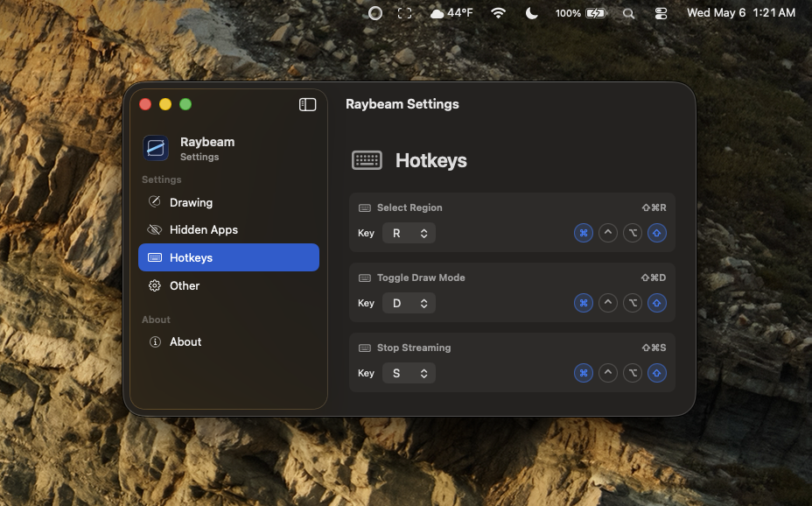This screenshot has width=812, height=506.
Task: Toggle Option modifier for Toggle Draw Mode
Action: click(633, 303)
